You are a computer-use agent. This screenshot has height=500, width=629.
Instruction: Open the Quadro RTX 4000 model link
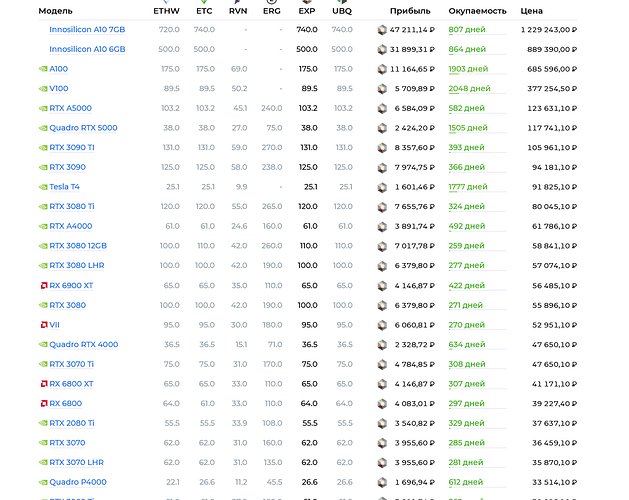click(83, 345)
